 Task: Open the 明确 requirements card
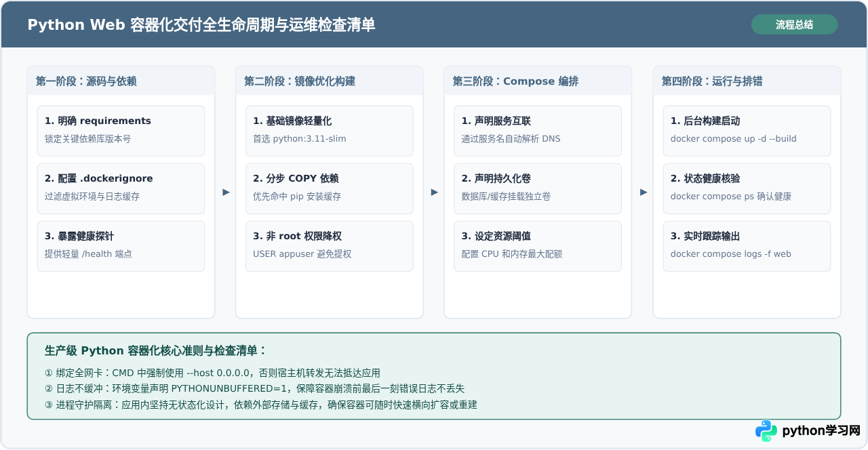[x=121, y=131]
